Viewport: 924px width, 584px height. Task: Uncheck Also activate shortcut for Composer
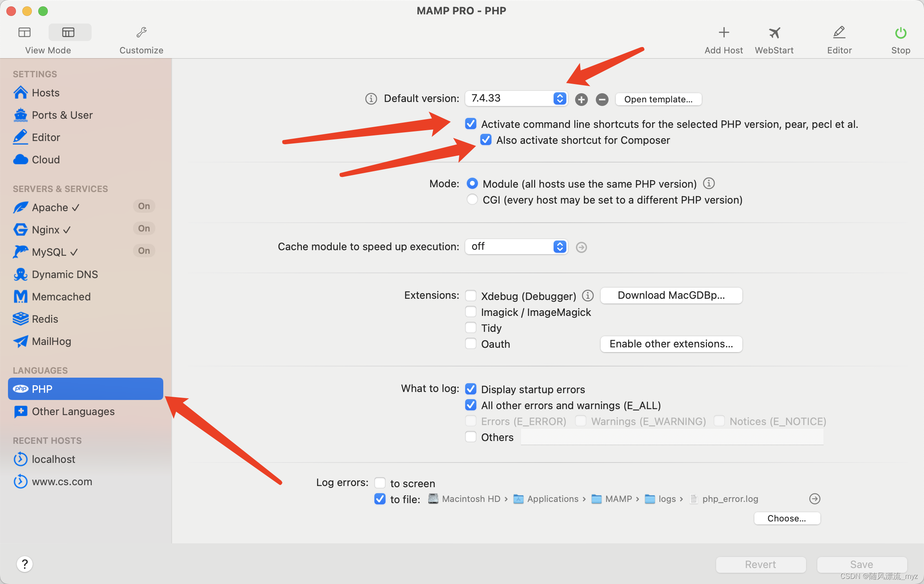pos(485,140)
